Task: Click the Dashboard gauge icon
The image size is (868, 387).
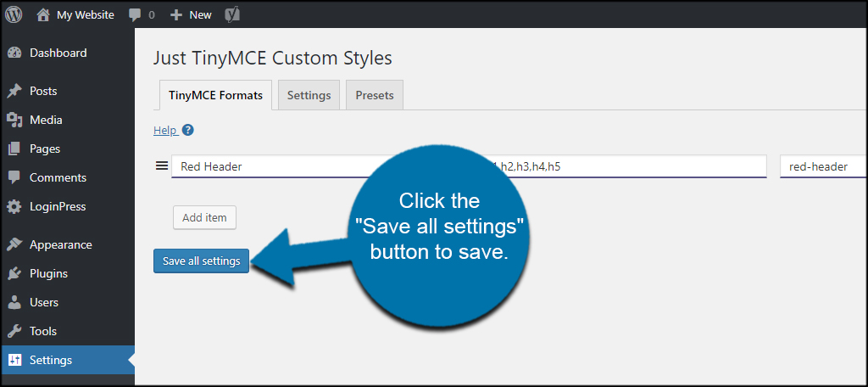Action: 14,53
